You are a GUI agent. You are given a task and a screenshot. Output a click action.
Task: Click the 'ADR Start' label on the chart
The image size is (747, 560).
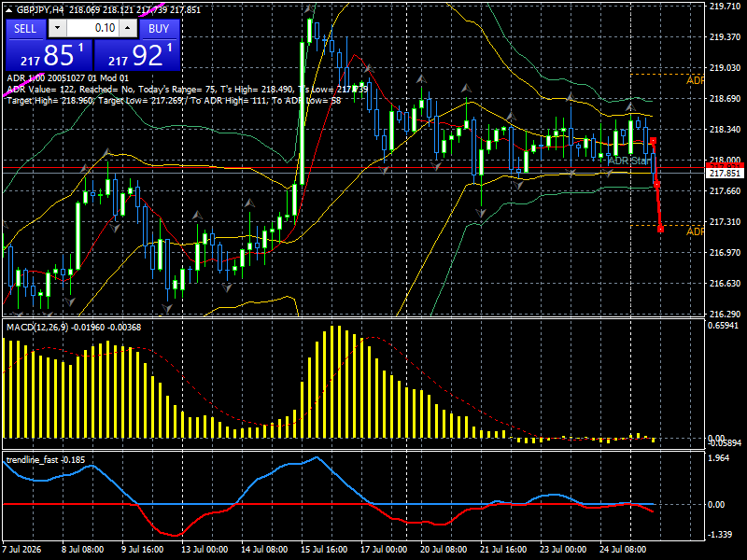pos(629,161)
